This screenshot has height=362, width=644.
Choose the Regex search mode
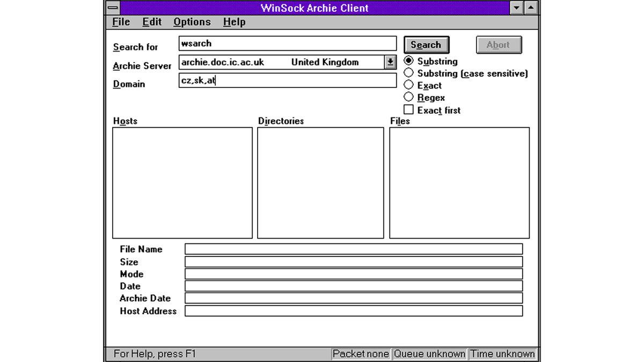pos(409,97)
